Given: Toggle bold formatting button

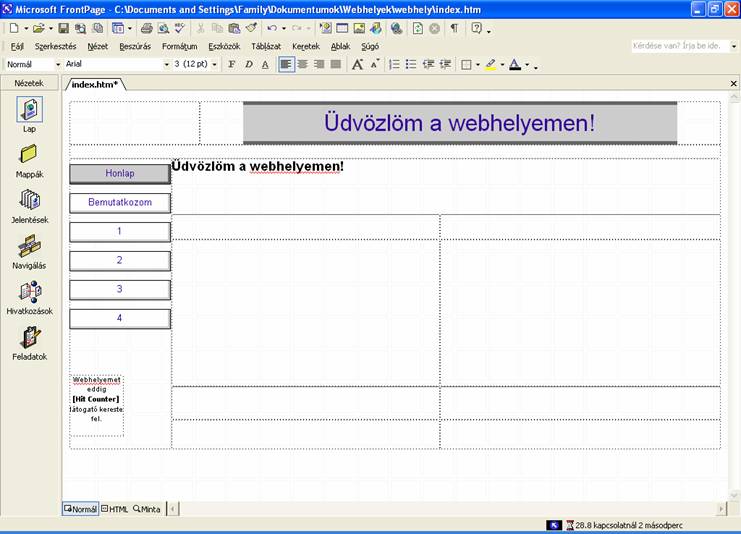Looking at the screenshot, I should click(231, 64).
